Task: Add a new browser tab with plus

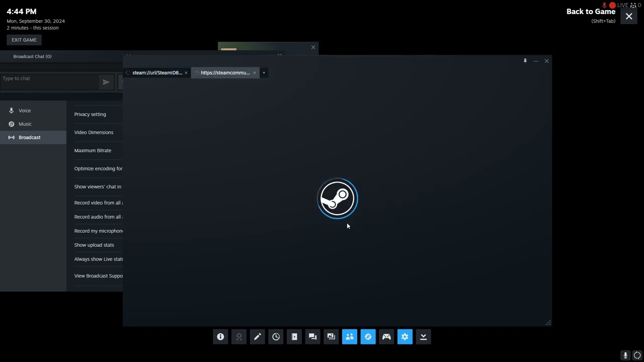Action: coord(264,73)
